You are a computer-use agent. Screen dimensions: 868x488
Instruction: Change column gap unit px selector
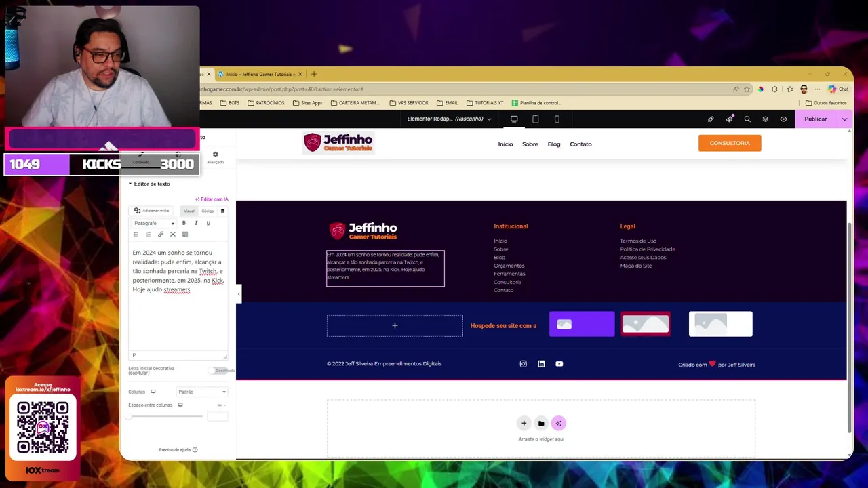point(221,405)
